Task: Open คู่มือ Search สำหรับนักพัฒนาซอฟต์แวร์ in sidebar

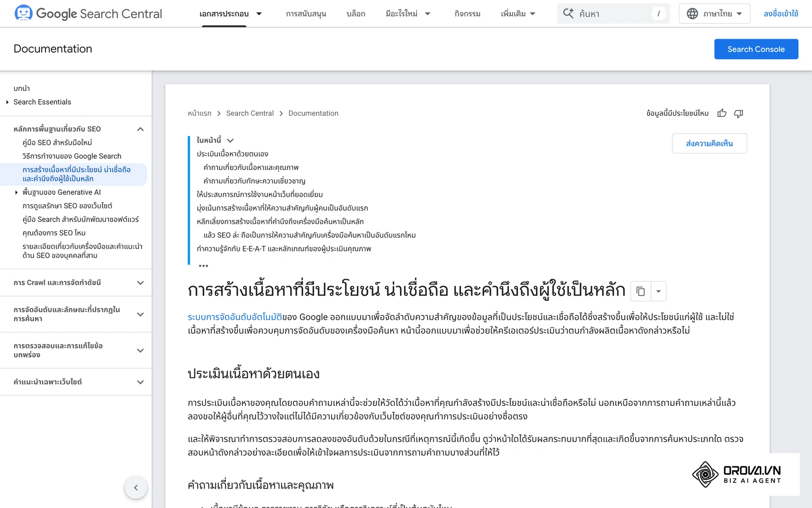Action: click(x=81, y=219)
